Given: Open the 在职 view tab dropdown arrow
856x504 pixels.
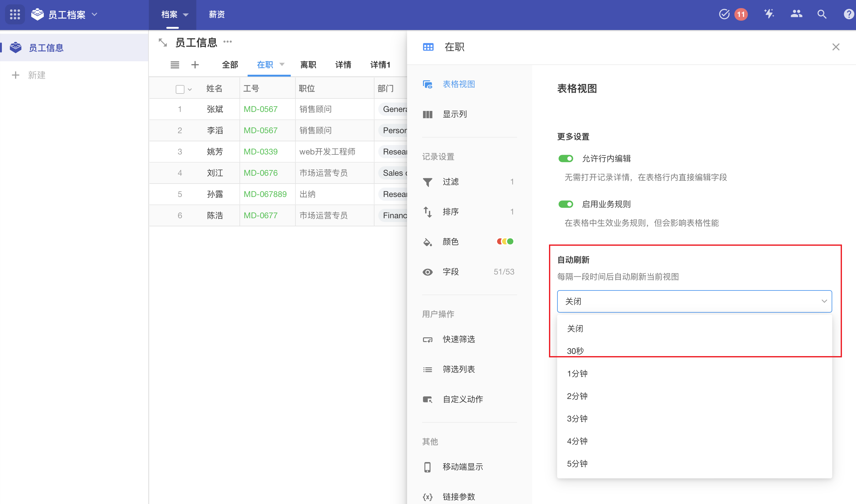Looking at the screenshot, I should click(x=282, y=64).
